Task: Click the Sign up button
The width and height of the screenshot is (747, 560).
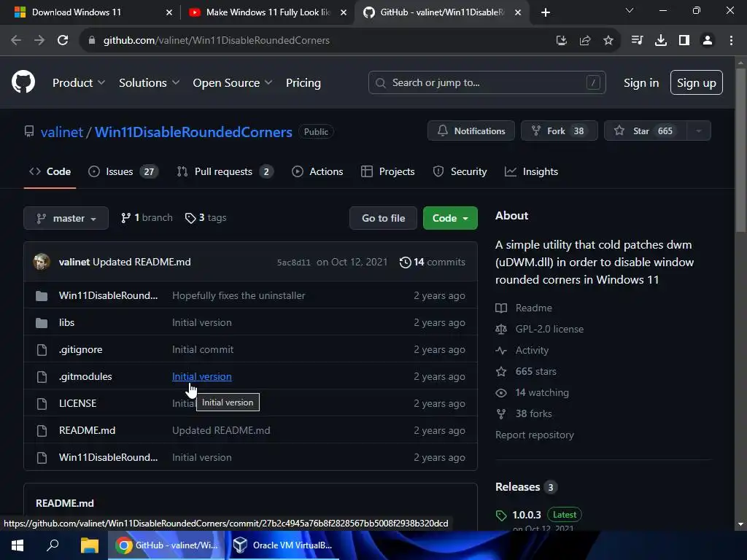Action: tap(696, 83)
